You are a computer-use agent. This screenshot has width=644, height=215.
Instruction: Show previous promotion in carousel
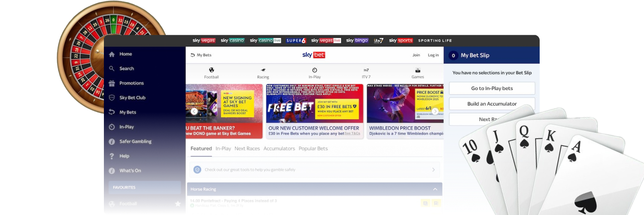pos(194,111)
